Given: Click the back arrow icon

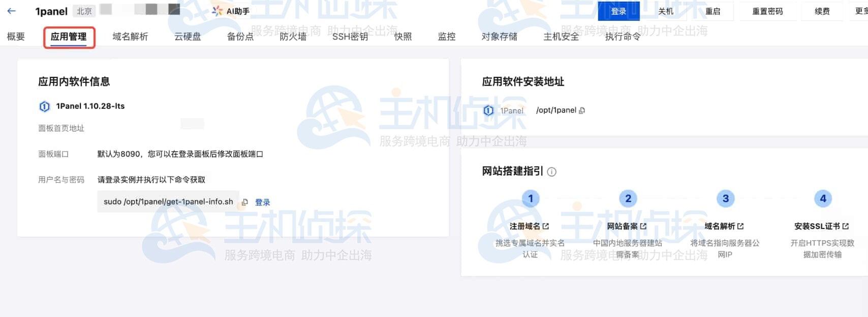Looking at the screenshot, I should 11,11.
